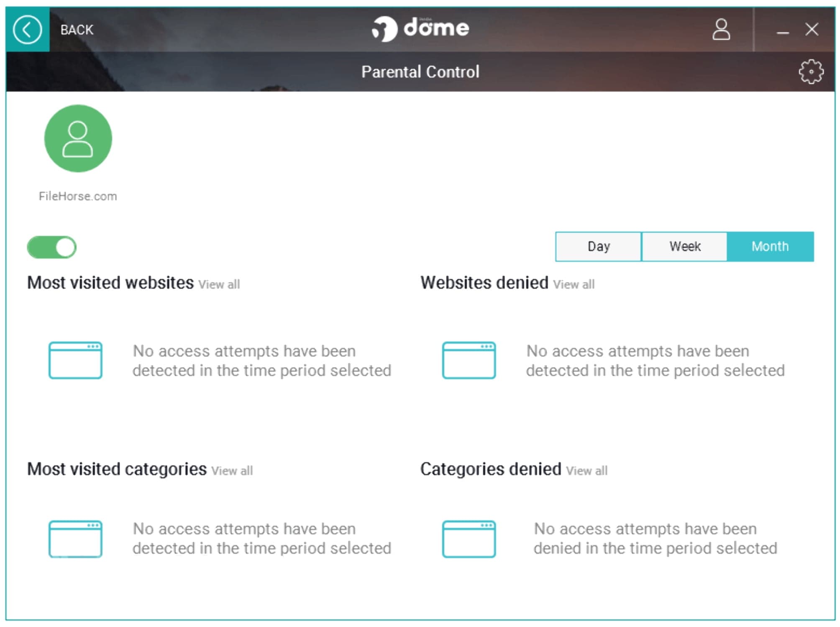Open the Parental Control settings gear

coord(811,72)
